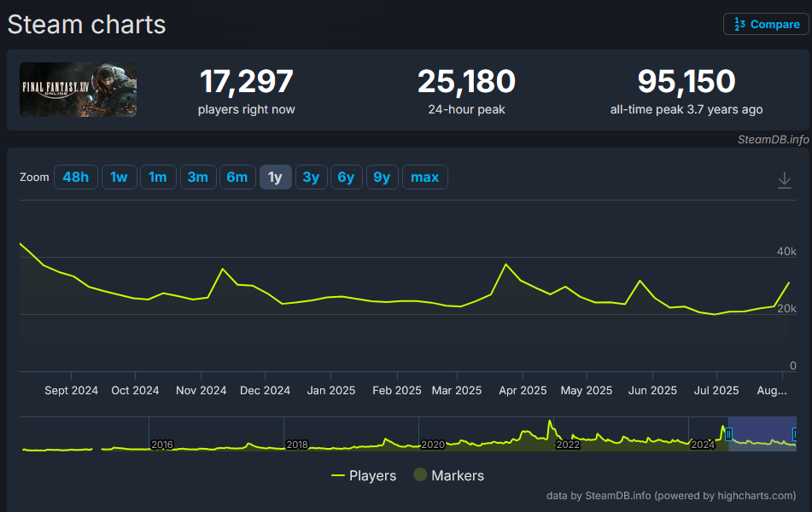Set chart zoom to 1w

119,177
